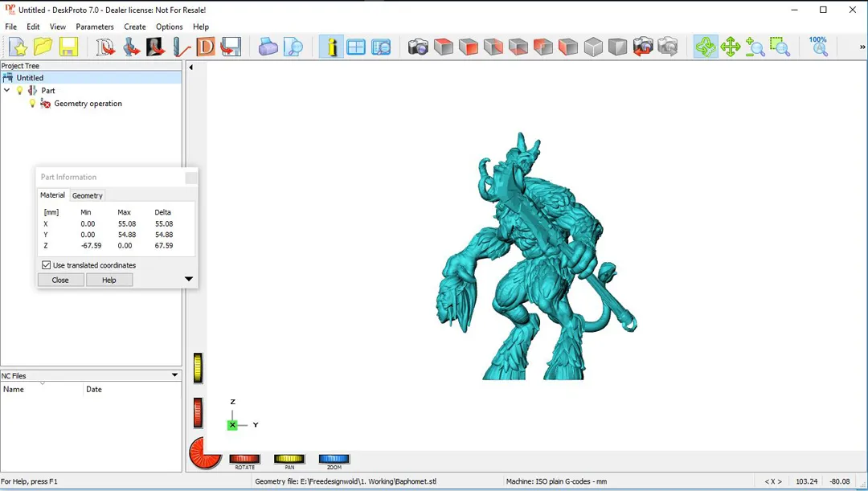Open the View menu

[x=58, y=27]
